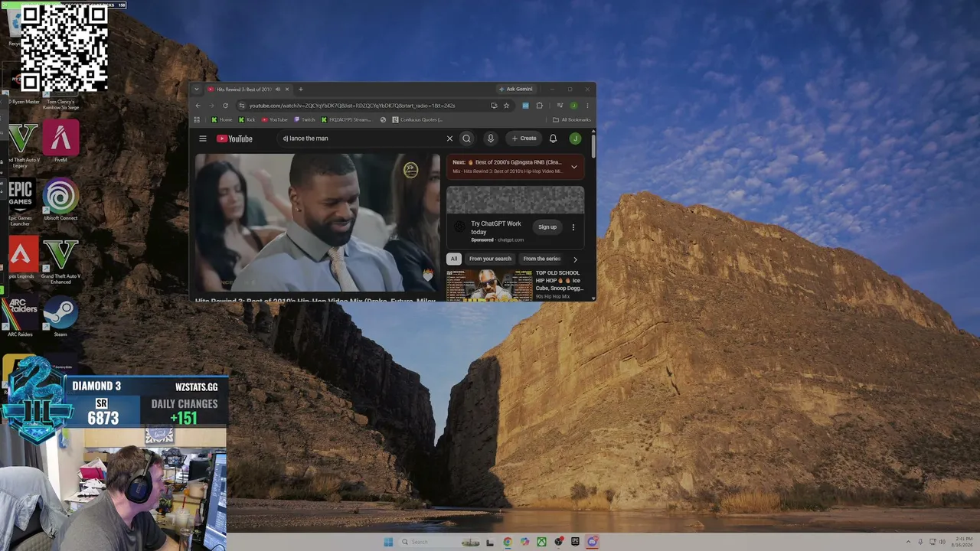The image size is (980, 551).
Task: Open the HQZAOFPS Stream bookmark
Action: (347, 119)
